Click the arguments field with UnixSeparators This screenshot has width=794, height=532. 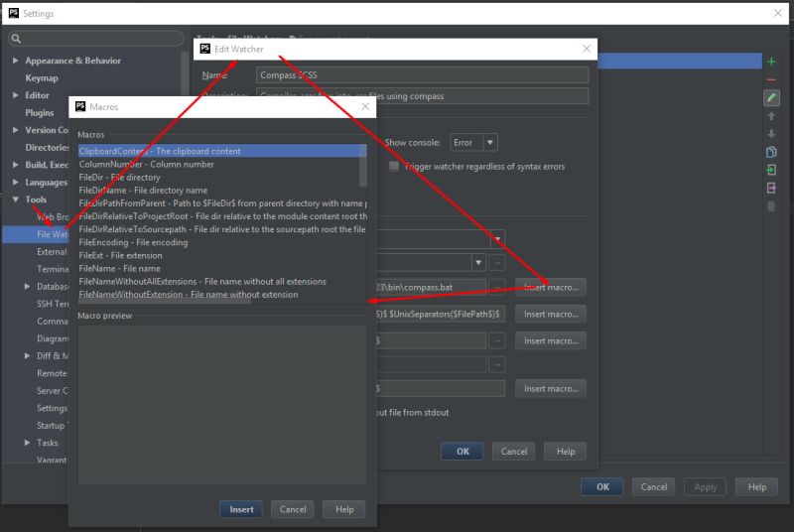441,314
